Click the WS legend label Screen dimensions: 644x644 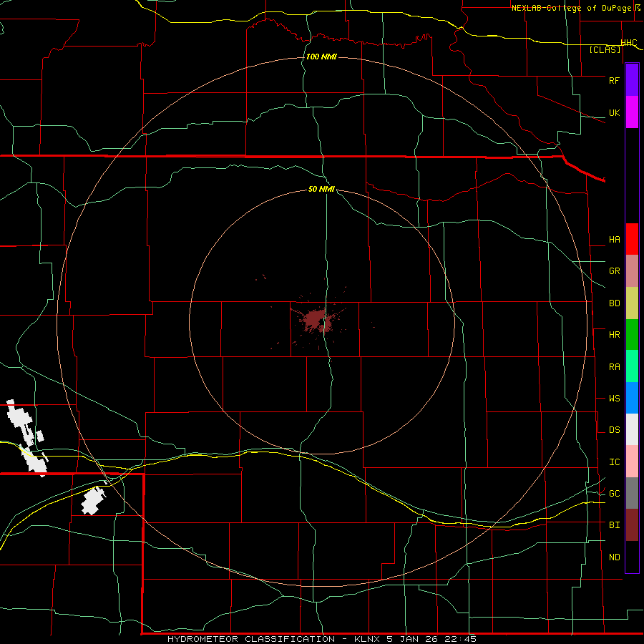614,398
